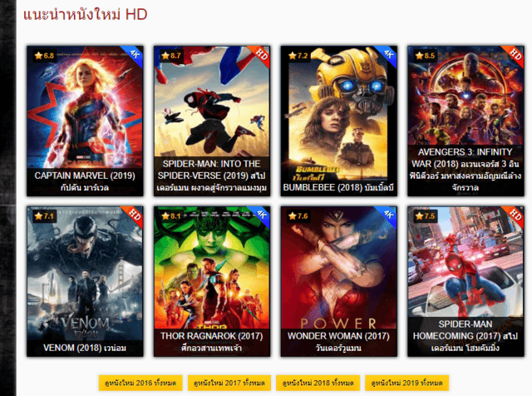
Task: Click the 6.8 star rating on Captain Marvel
Action: (44, 56)
